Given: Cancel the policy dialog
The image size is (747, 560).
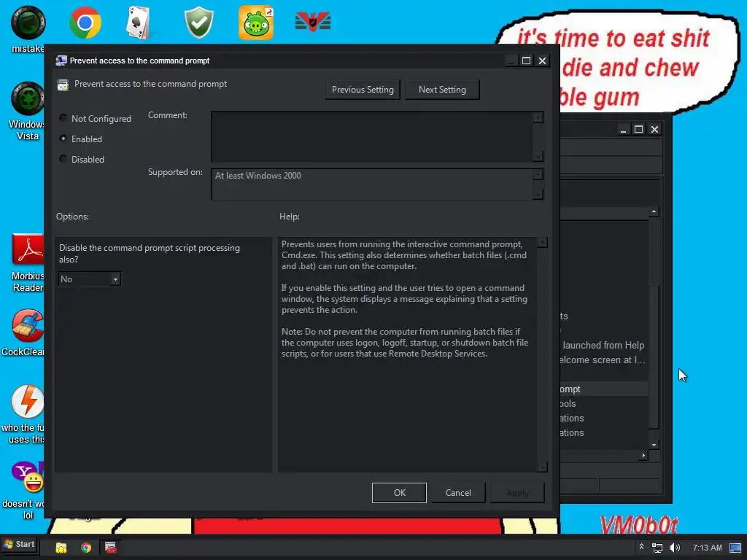Looking at the screenshot, I should coord(458,493).
